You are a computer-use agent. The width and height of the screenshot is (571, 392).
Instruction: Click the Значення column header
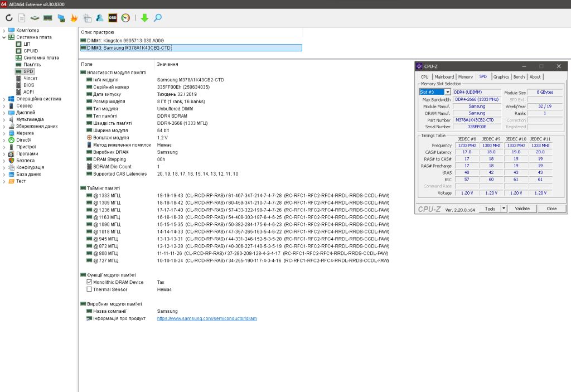point(167,64)
